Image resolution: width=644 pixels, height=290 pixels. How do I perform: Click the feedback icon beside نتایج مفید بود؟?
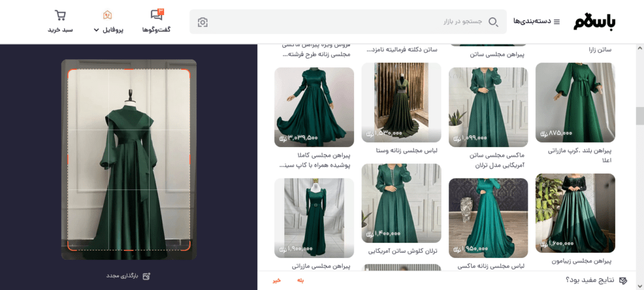[x=623, y=280]
